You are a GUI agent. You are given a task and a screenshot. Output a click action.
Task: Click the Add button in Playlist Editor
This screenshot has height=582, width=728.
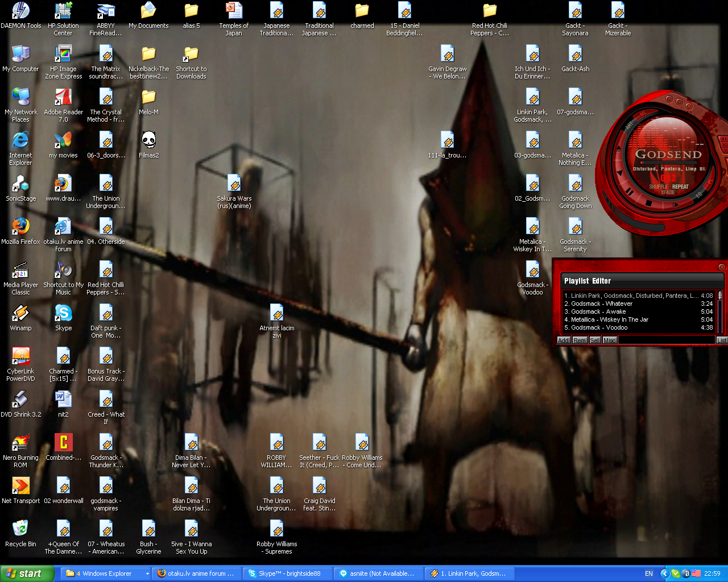[563, 340]
